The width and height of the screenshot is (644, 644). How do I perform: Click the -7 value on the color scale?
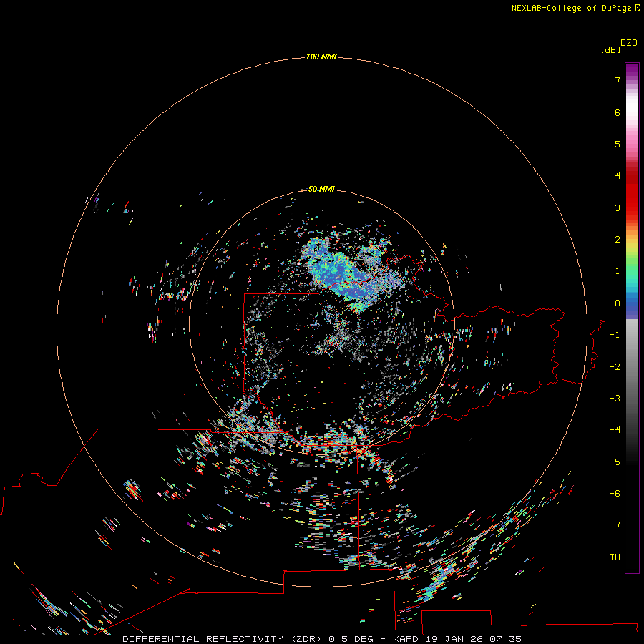click(615, 525)
